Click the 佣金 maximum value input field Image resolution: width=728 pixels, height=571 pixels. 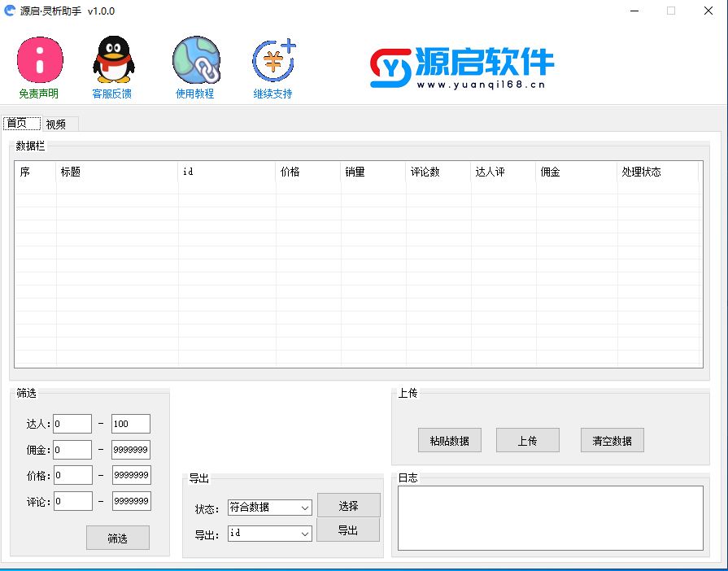(x=130, y=450)
